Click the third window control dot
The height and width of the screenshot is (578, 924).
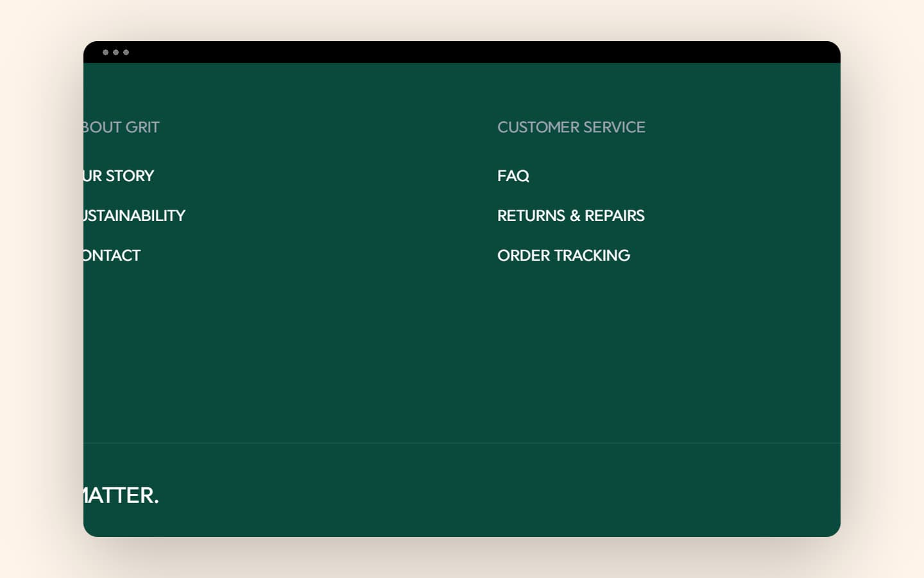(126, 53)
